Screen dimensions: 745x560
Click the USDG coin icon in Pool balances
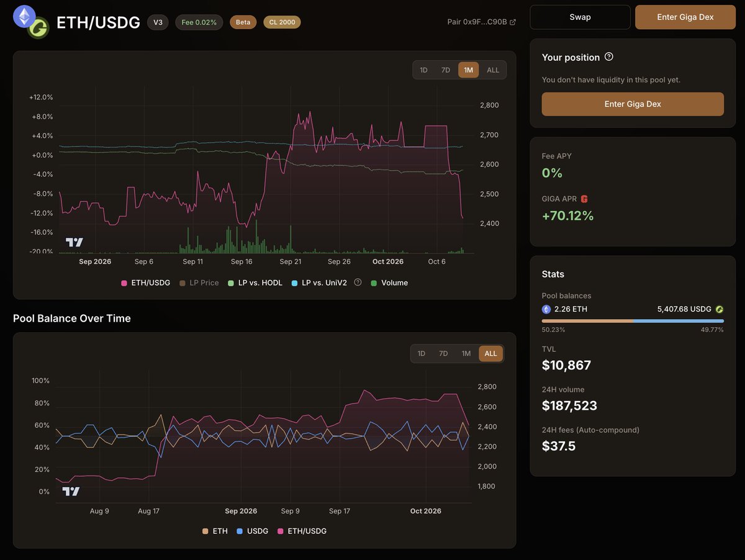pyautogui.click(x=720, y=309)
